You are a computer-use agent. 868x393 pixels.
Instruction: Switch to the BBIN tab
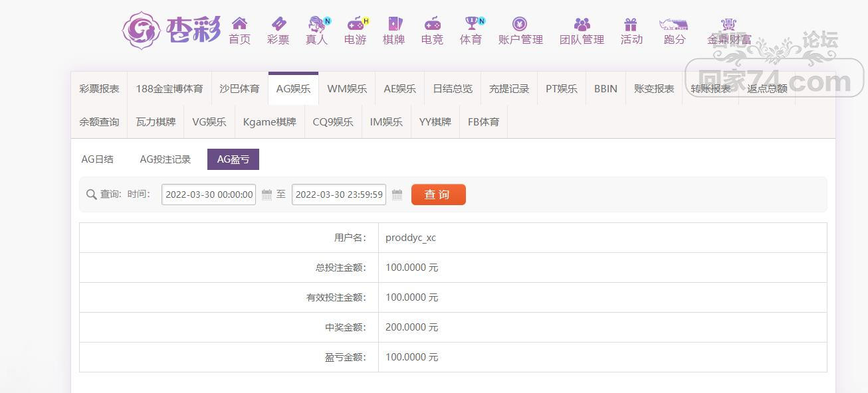(x=605, y=88)
